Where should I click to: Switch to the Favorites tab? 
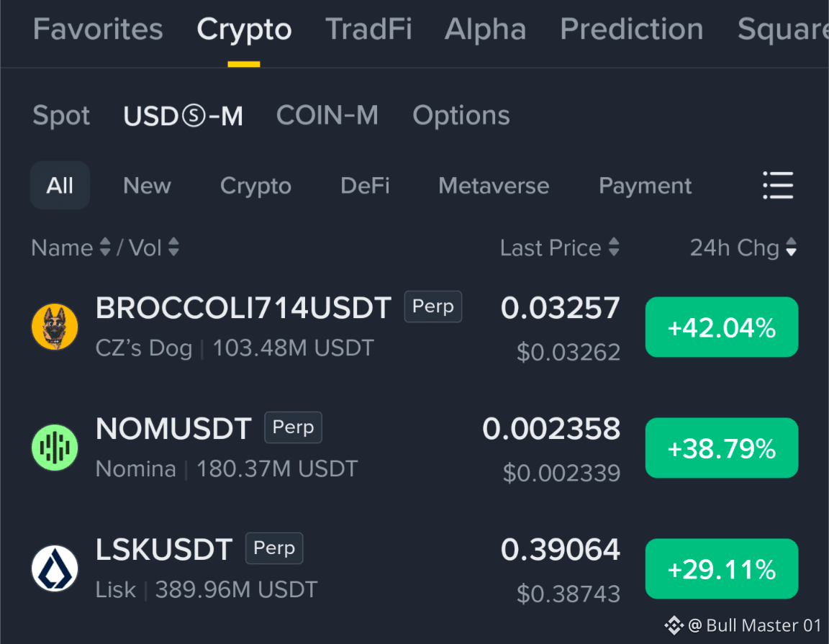point(98,29)
